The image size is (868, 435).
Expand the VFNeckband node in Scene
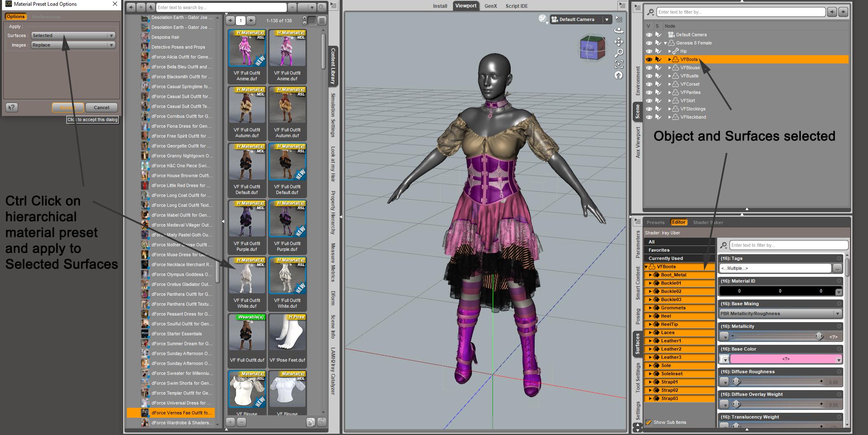point(670,117)
